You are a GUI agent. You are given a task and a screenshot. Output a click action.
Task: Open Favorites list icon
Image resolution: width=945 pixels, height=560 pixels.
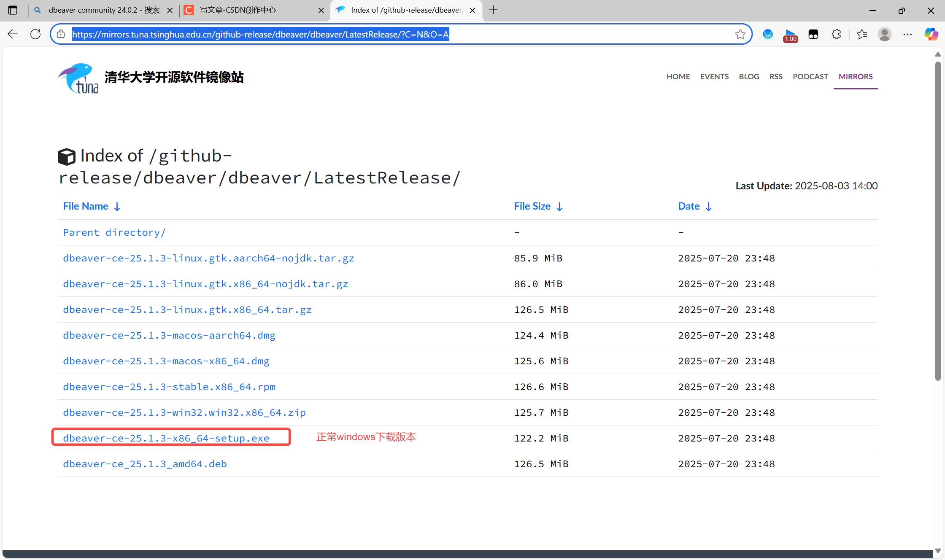(861, 34)
